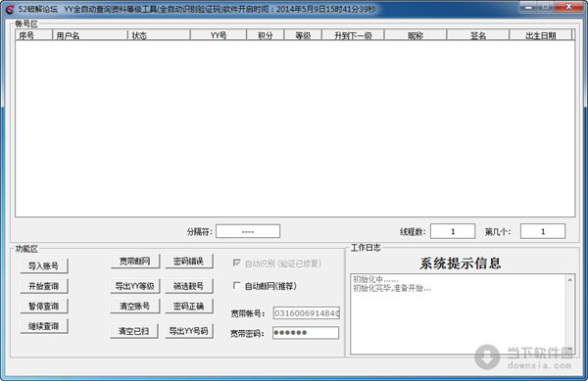Focus the 分隔符 input field
Viewport: 588px width, 381px height.
click(248, 231)
